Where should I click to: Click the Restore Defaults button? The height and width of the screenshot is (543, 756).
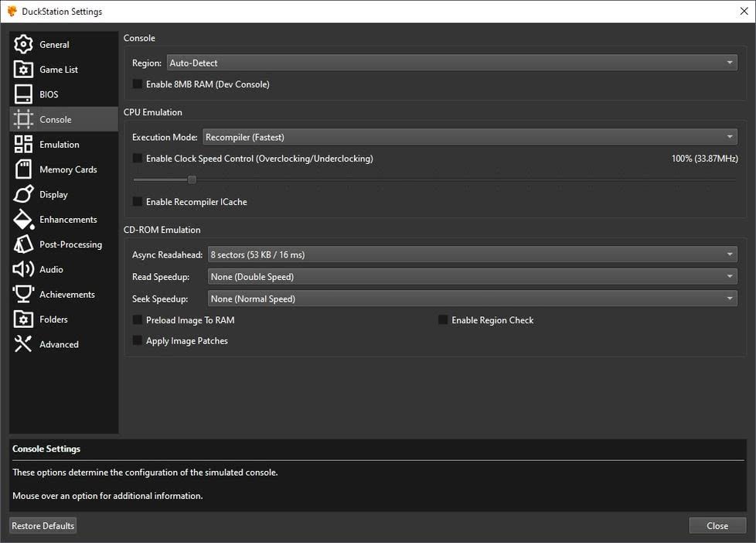43,526
